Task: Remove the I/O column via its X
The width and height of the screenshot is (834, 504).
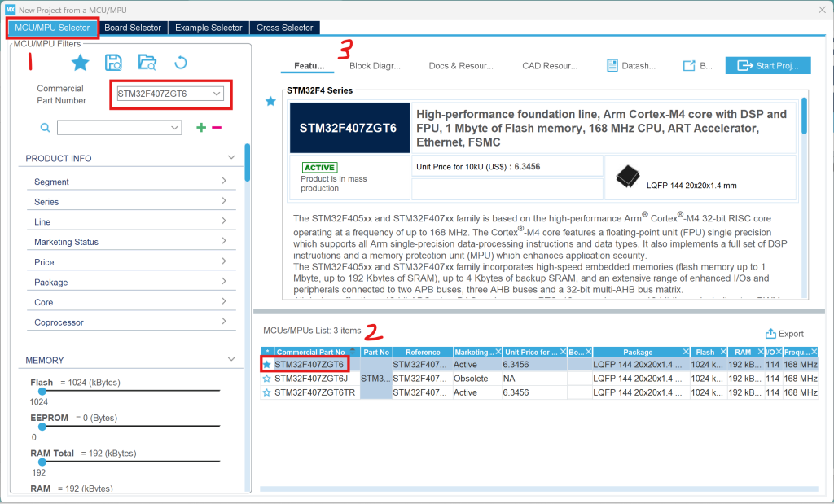Action: coord(779,352)
